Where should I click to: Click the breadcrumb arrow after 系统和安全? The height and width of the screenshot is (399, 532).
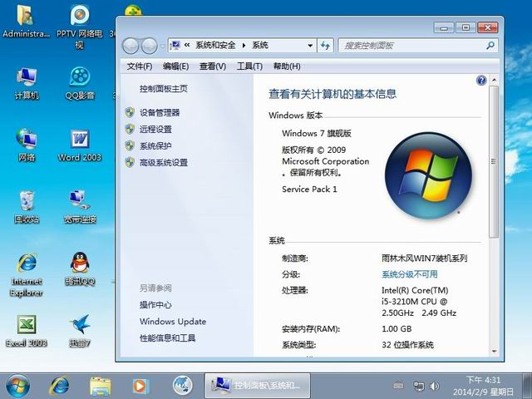244,46
